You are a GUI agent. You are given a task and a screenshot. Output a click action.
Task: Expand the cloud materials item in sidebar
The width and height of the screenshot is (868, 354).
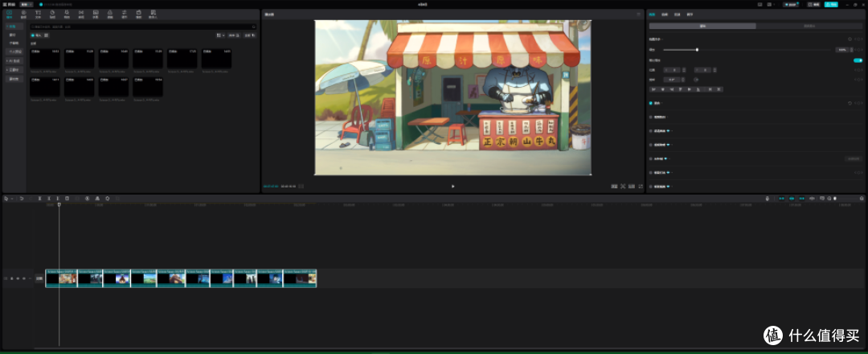pyautogui.click(x=13, y=70)
